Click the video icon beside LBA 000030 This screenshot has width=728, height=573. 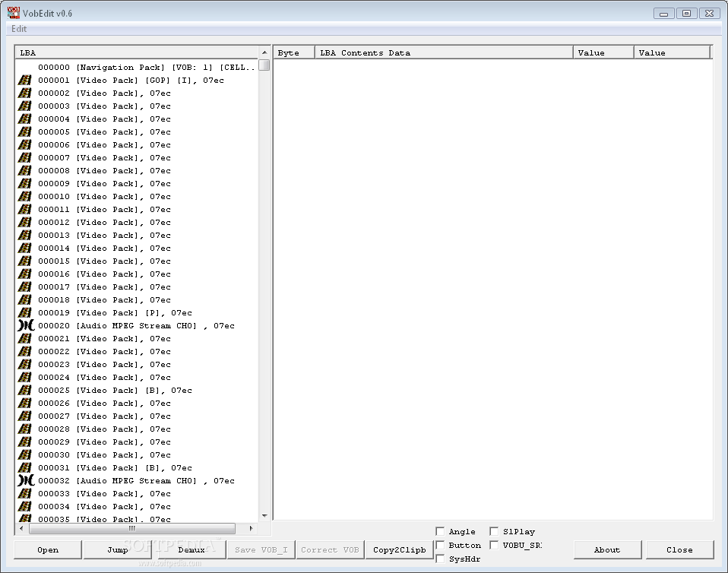(24, 455)
